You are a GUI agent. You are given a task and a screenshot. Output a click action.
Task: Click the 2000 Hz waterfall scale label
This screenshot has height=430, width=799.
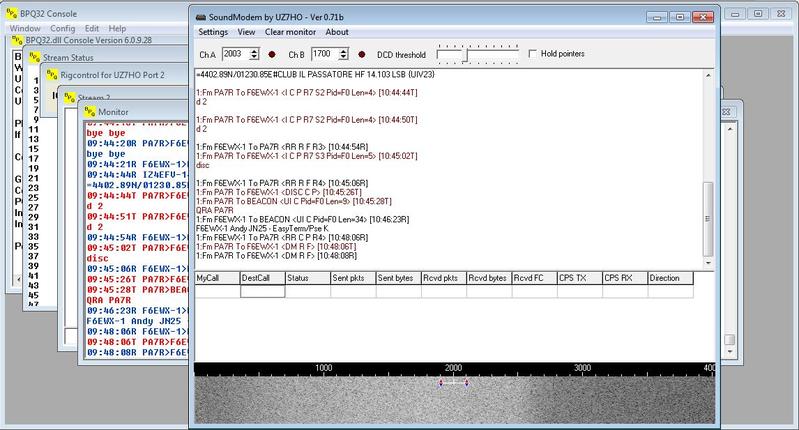tap(453, 368)
